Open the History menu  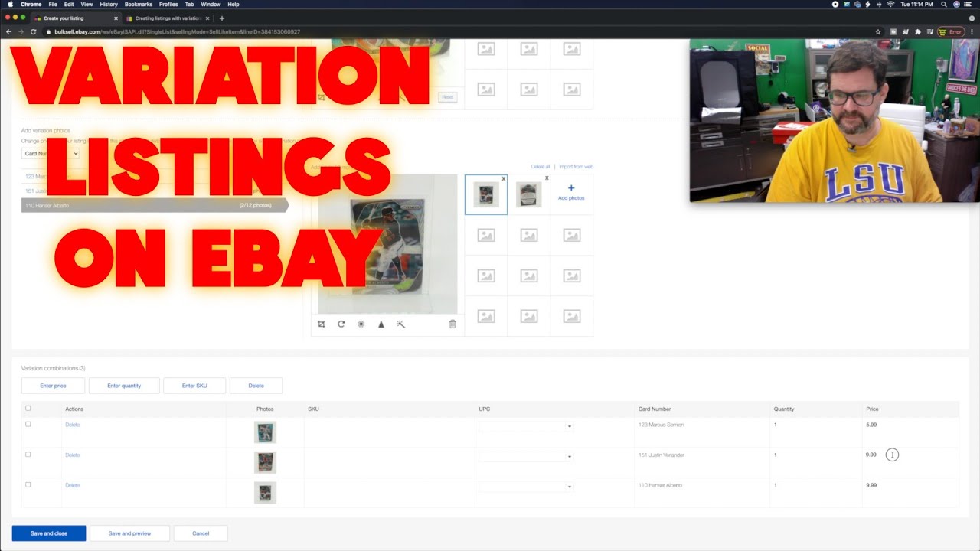[109, 4]
